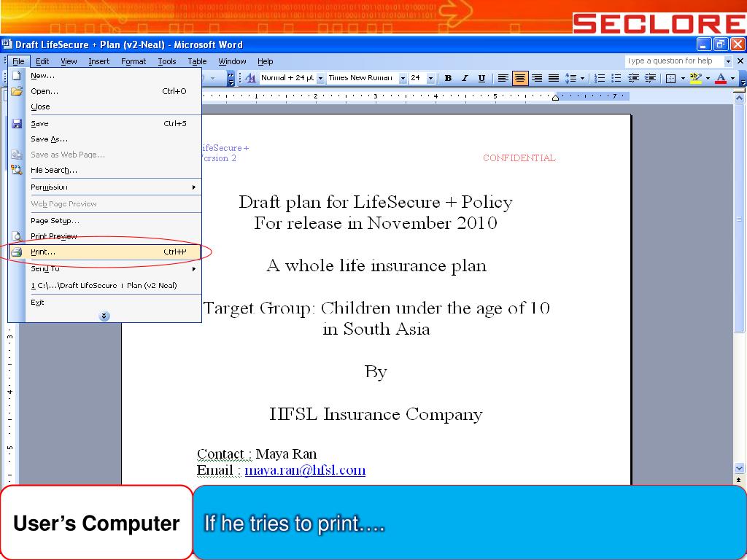The height and width of the screenshot is (560, 747).
Task: Apply the Outside Border button
Action: tap(671, 78)
